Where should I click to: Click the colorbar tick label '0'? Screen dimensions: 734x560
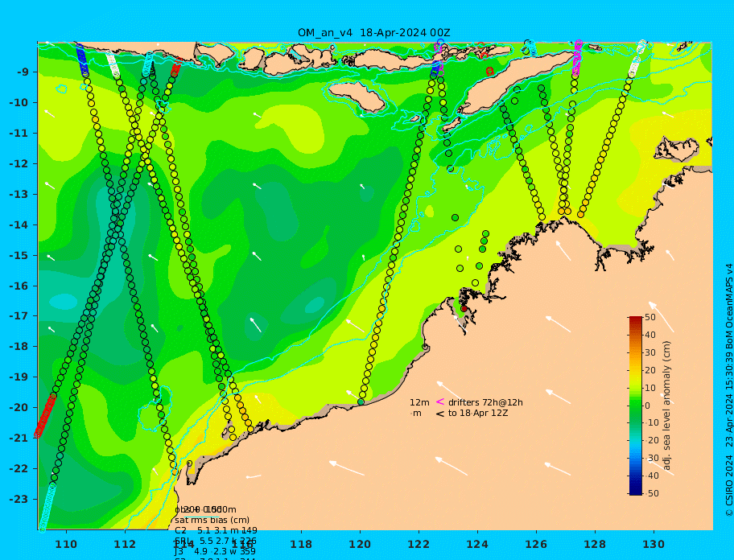(x=648, y=406)
